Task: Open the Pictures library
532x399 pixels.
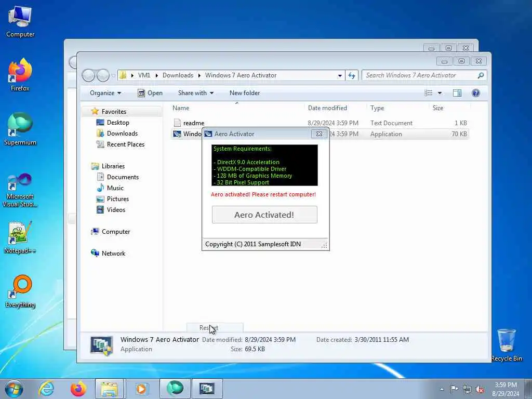Action: point(118,199)
